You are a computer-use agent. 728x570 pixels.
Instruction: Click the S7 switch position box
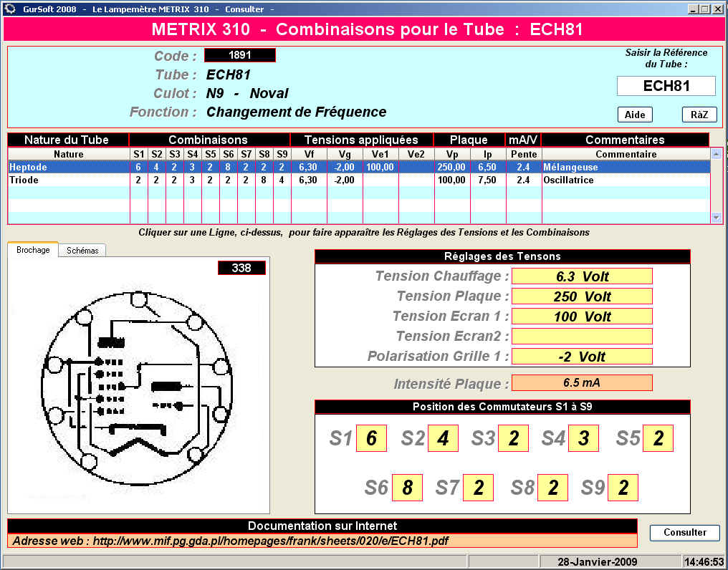click(478, 488)
